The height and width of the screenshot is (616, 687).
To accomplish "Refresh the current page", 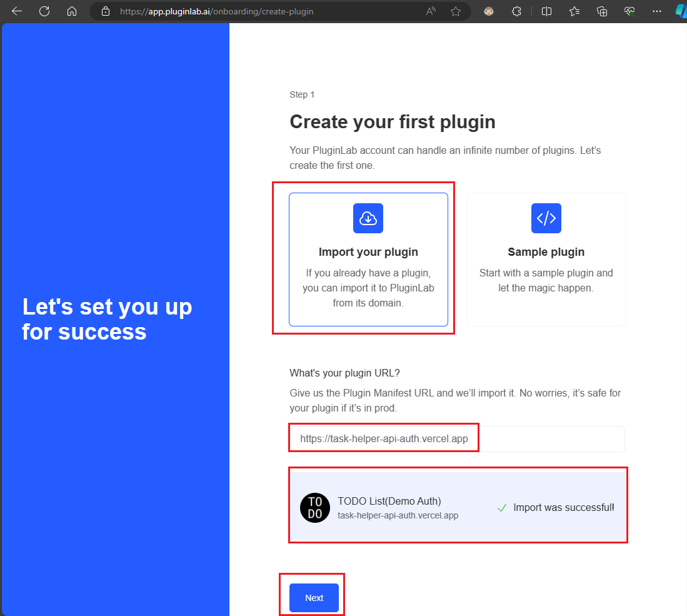I will (44, 11).
